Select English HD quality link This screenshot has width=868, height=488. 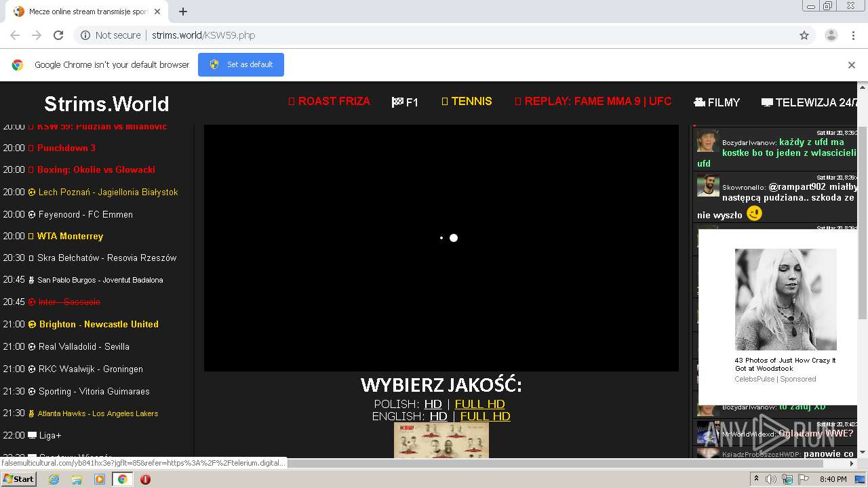[x=438, y=416]
